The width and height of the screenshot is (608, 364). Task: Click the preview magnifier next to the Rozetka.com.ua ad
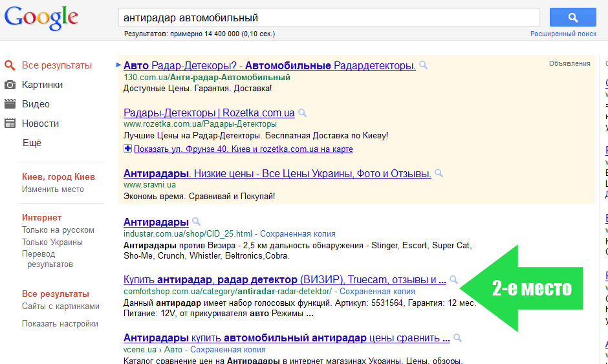303,112
